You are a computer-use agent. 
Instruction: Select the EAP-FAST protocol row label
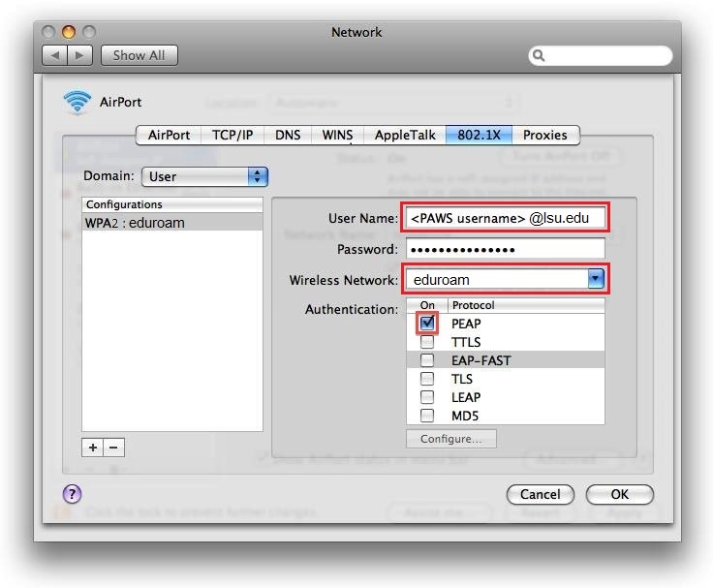point(481,360)
